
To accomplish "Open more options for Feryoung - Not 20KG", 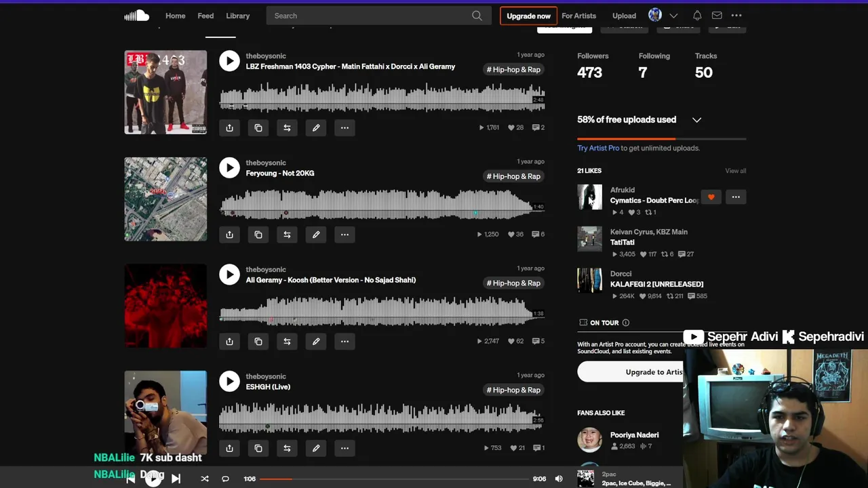I will pyautogui.click(x=344, y=235).
